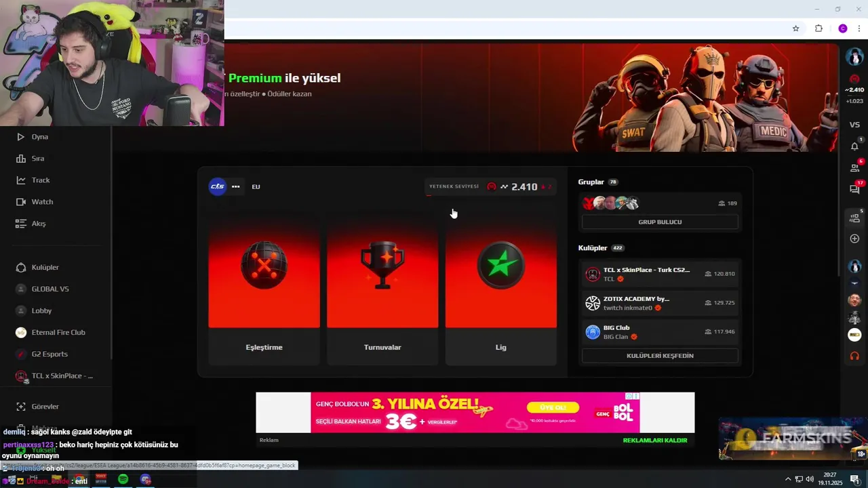Click the group avatars row with 189 members
This screenshot has width=868, height=488.
pyautogui.click(x=660, y=203)
